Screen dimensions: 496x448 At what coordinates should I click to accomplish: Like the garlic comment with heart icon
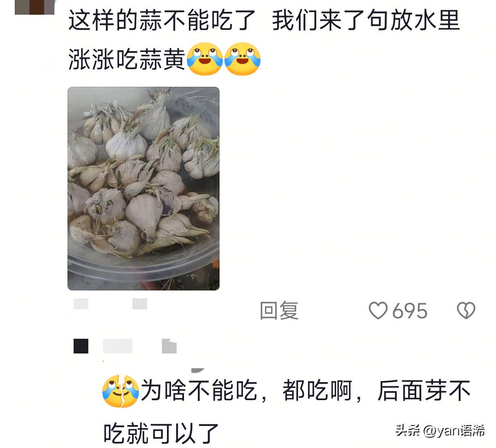point(378,311)
